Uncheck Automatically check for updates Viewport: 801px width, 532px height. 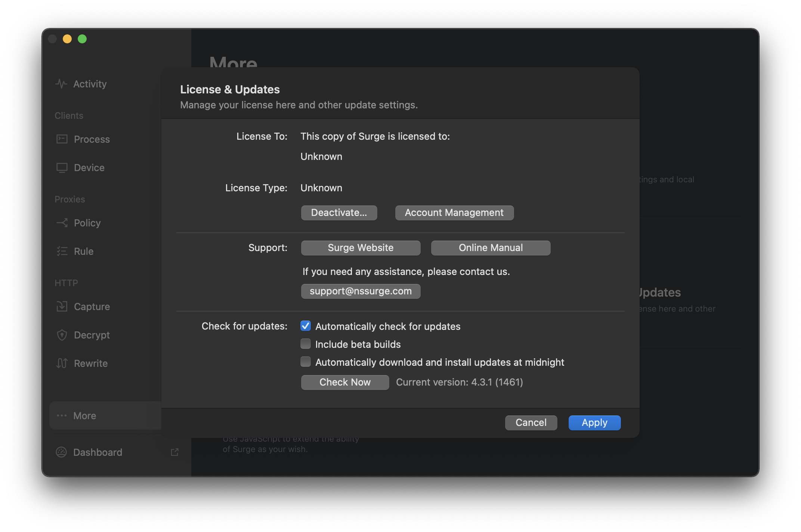[306, 326]
